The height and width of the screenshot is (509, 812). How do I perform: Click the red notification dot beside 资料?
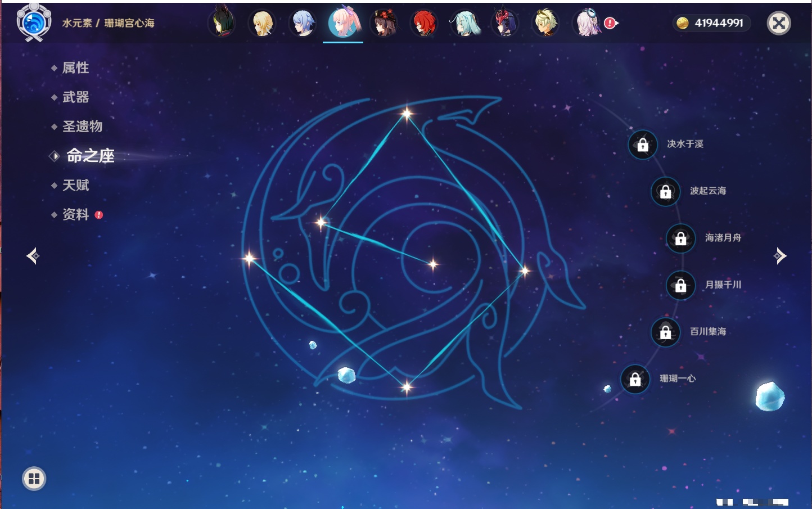99,215
